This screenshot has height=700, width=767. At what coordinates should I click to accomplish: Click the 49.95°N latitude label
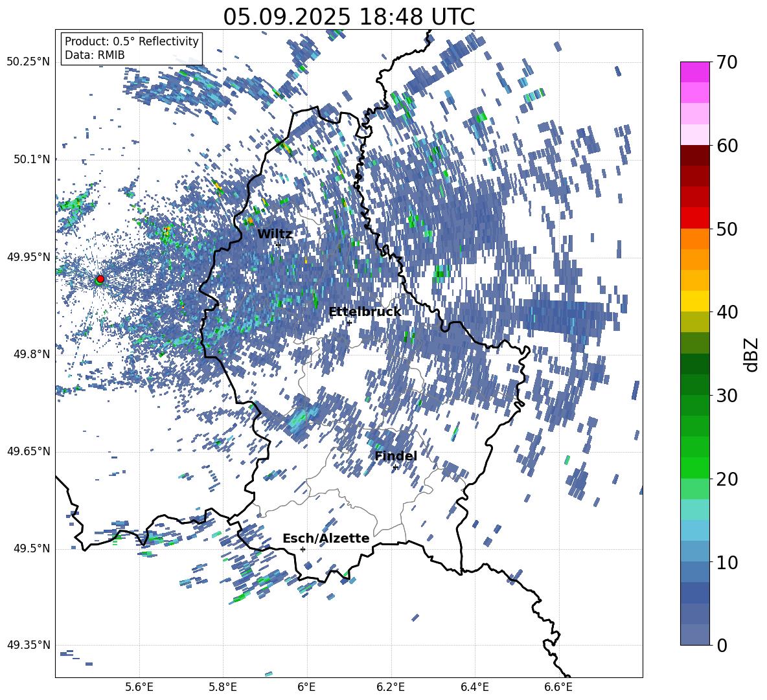pos(29,257)
